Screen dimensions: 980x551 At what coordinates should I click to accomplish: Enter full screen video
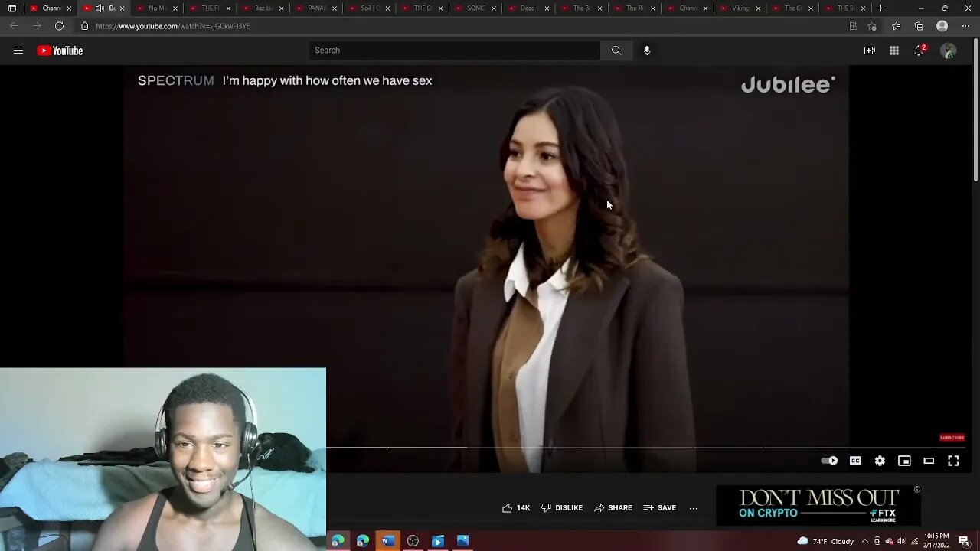pyautogui.click(x=953, y=461)
